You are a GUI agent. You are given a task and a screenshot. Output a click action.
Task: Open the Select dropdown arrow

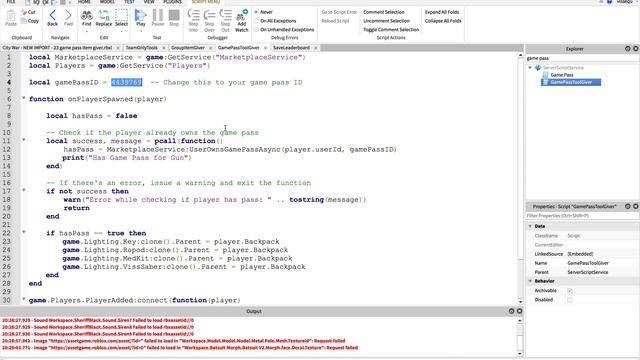click(121, 31)
